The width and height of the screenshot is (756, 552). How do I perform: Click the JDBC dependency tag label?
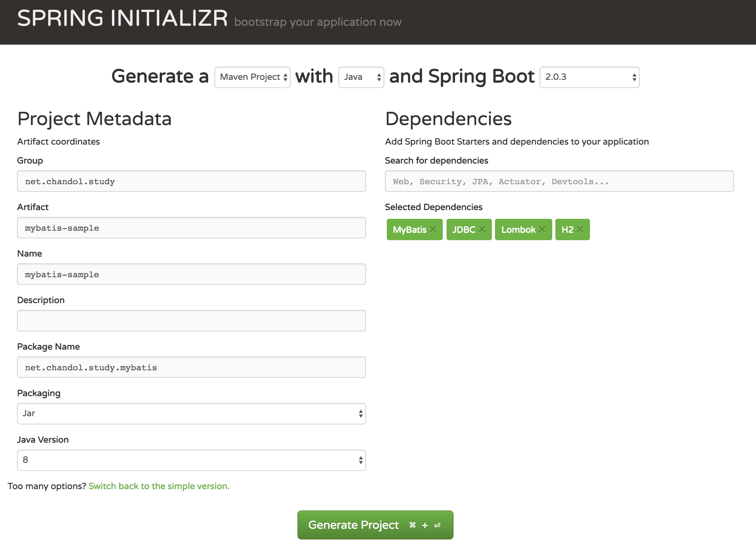click(464, 229)
